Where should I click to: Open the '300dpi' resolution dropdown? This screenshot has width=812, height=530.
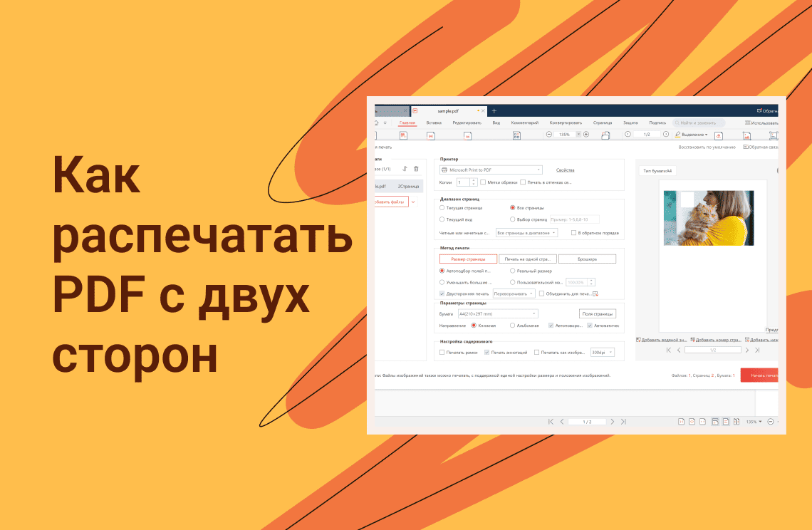coord(602,352)
